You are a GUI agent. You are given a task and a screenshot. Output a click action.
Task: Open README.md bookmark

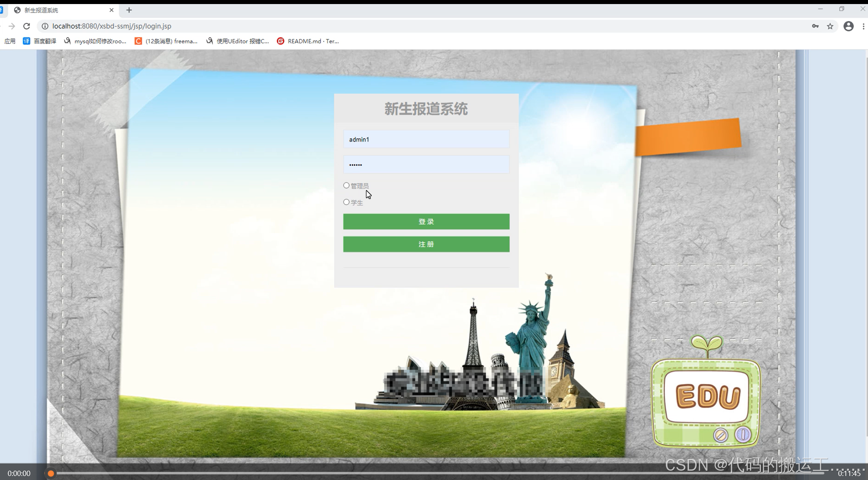click(308, 41)
